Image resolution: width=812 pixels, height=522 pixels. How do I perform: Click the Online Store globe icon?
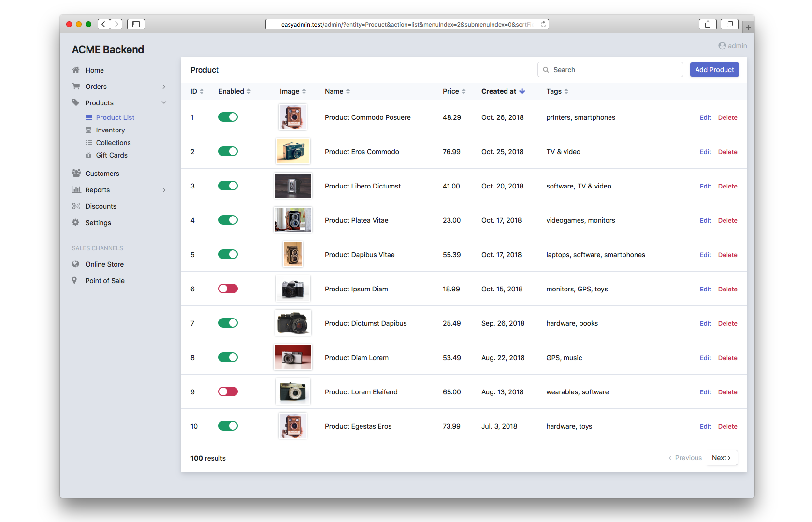tap(75, 264)
